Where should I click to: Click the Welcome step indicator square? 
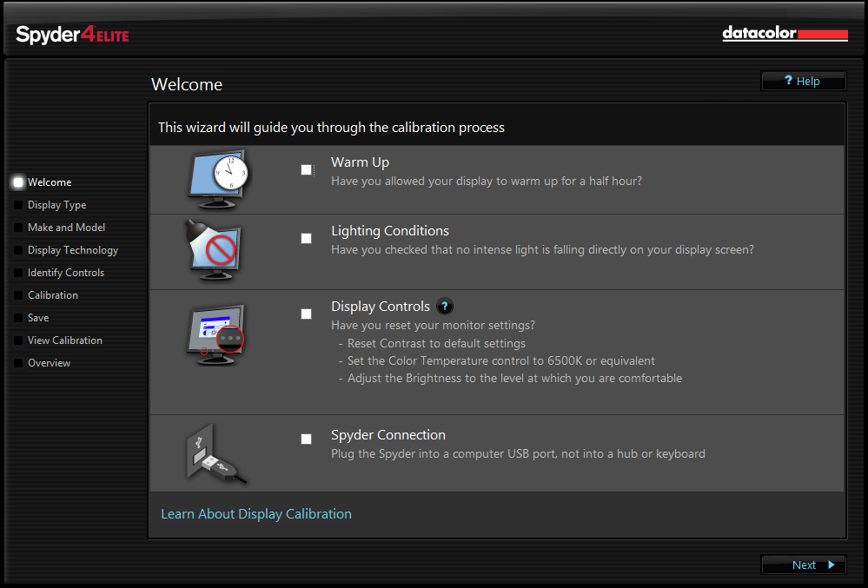coord(18,182)
